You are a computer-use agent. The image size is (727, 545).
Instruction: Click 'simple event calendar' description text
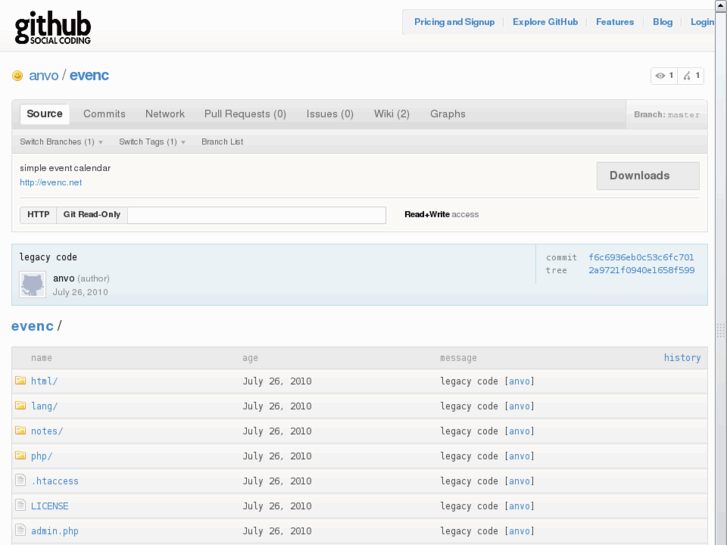(65, 168)
